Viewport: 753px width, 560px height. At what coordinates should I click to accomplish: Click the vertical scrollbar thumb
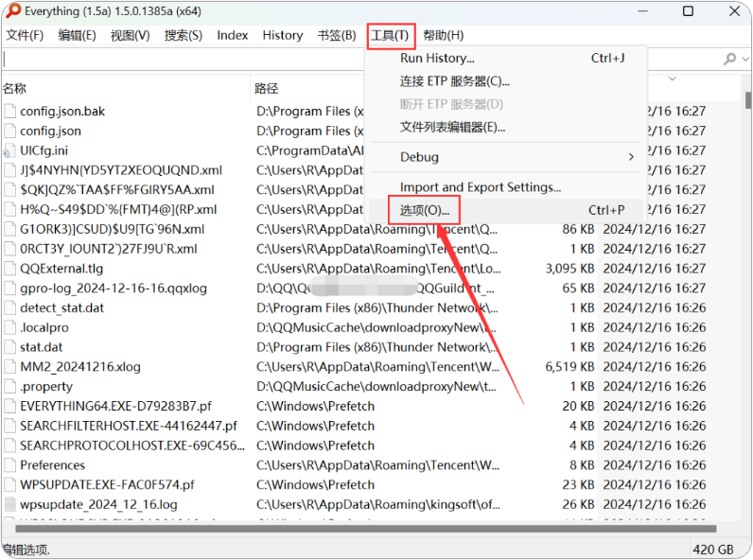point(748,100)
